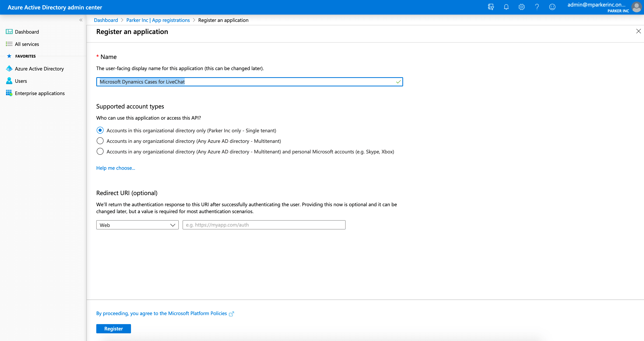Image resolution: width=644 pixels, height=341 pixels.
Task: Collapse the left sidebar with double chevron
Action: click(81, 20)
